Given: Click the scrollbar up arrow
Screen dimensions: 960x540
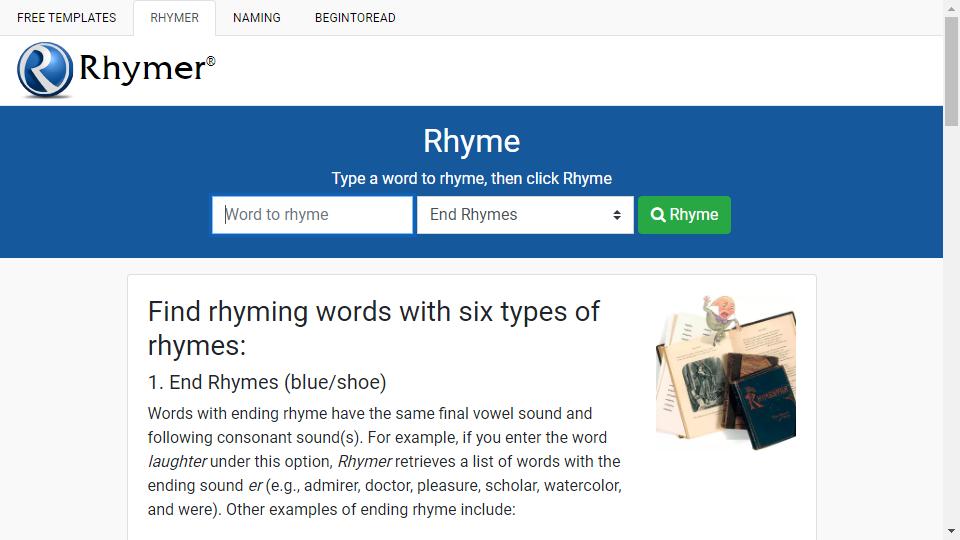Looking at the screenshot, I should (951, 7).
